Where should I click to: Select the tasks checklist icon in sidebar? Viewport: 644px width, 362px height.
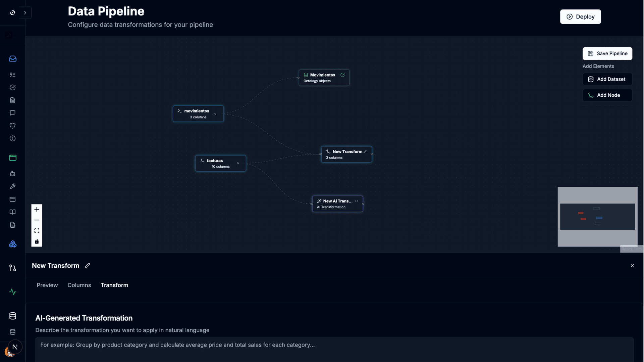12,75
